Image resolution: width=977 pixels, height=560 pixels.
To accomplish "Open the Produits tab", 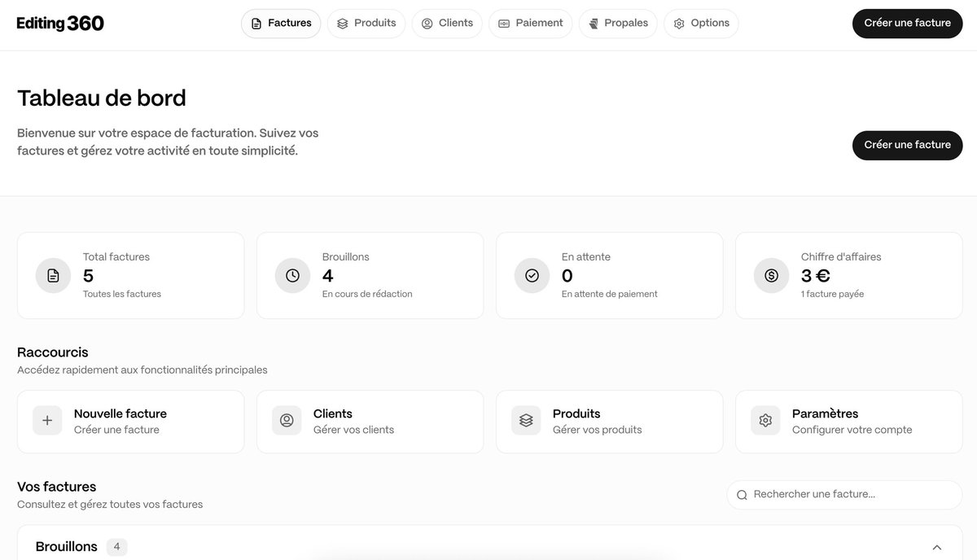I will click(x=366, y=24).
